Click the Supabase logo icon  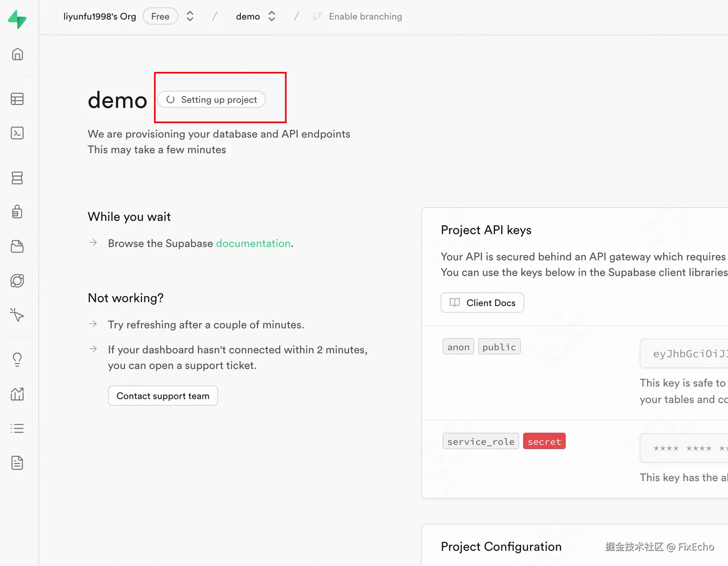tap(17, 19)
